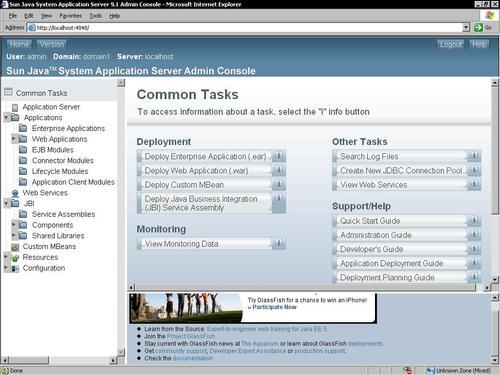Viewport: 500px width, 375px height.
Task: Click the Version button
Action: pos(52,44)
